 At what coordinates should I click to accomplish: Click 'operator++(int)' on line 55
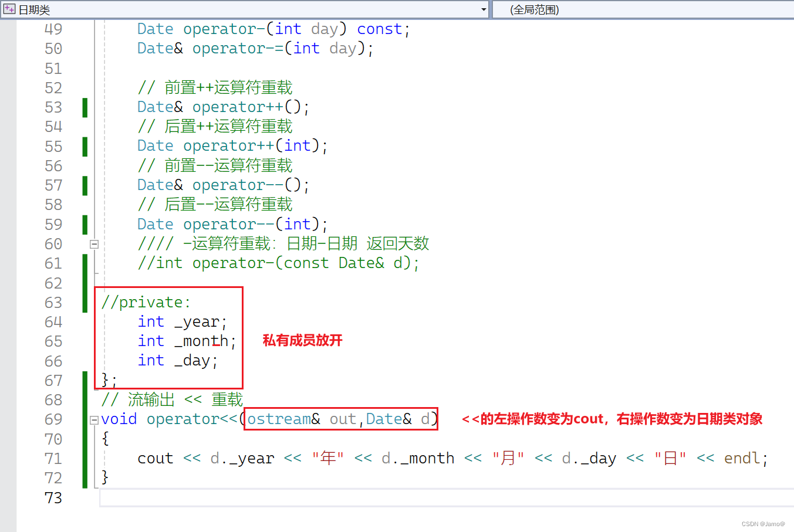(251, 146)
